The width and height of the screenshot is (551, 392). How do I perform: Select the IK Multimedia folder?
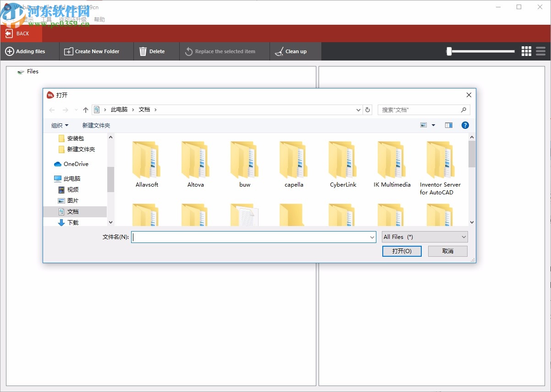coord(392,164)
